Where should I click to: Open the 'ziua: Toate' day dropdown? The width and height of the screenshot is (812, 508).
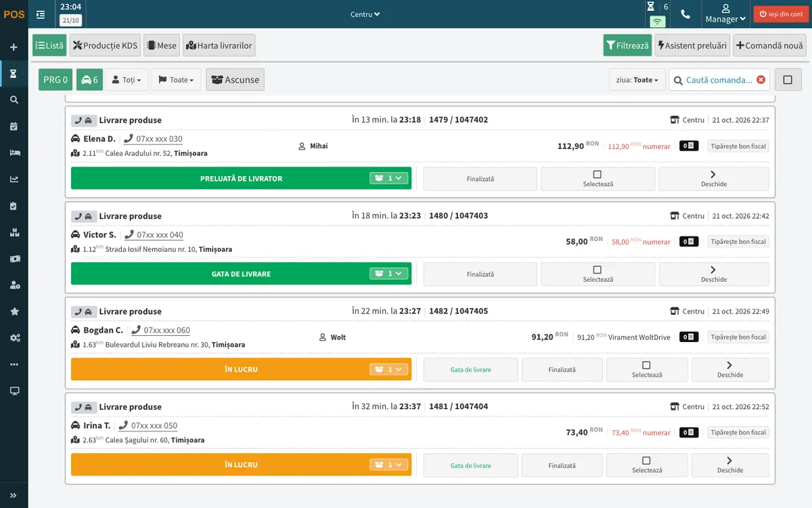pyautogui.click(x=637, y=80)
